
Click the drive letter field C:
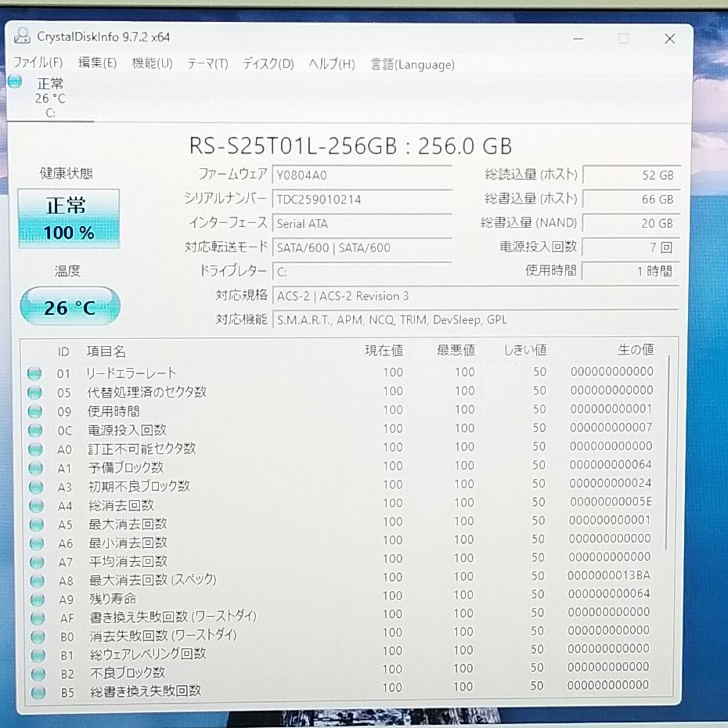[x=362, y=272]
